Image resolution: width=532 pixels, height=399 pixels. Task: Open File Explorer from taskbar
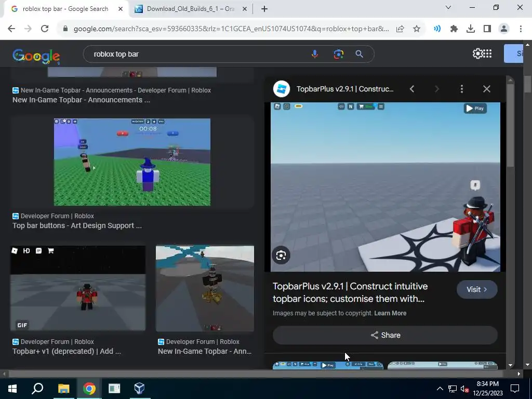click(x=63, y=389)
